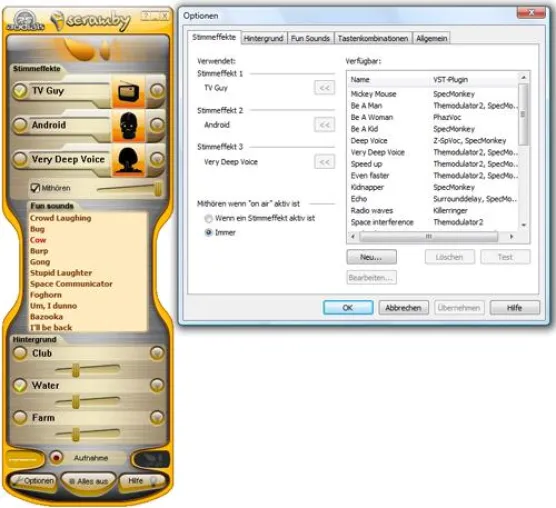Select 'Wenn ein Stimmeffekt aktiv ist' radio

208,218
